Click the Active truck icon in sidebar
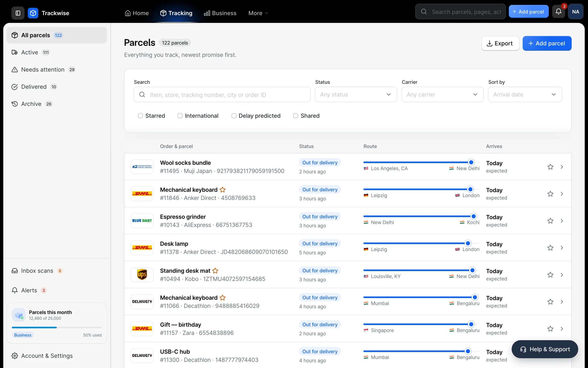This screenshot has height=368, width=588. tap(15, 53)
